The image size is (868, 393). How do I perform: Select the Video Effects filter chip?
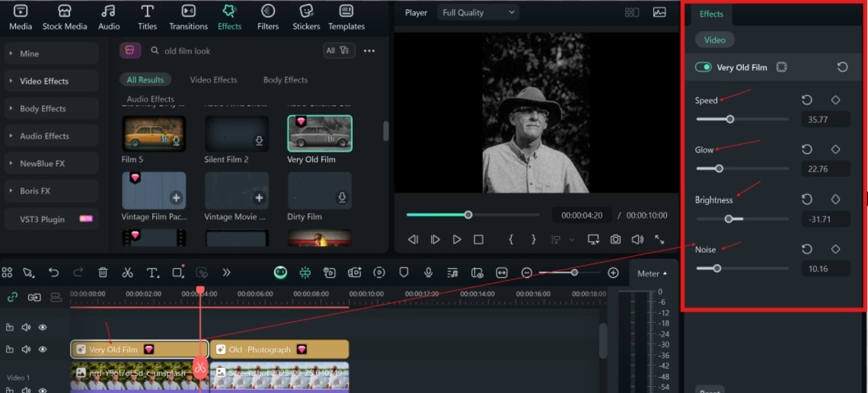pos(213,80)
